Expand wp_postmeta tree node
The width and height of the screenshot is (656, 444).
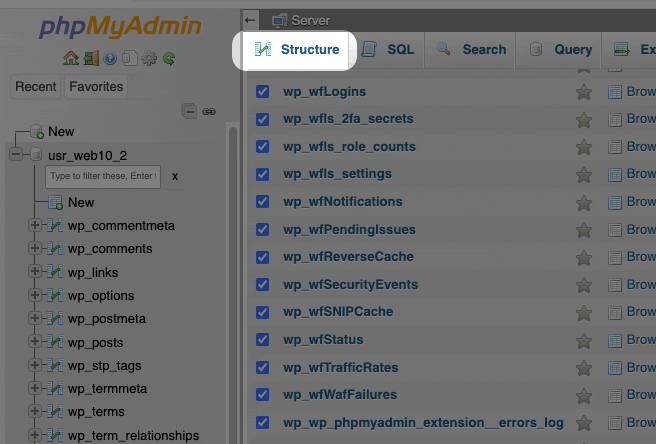pos(35,318)
